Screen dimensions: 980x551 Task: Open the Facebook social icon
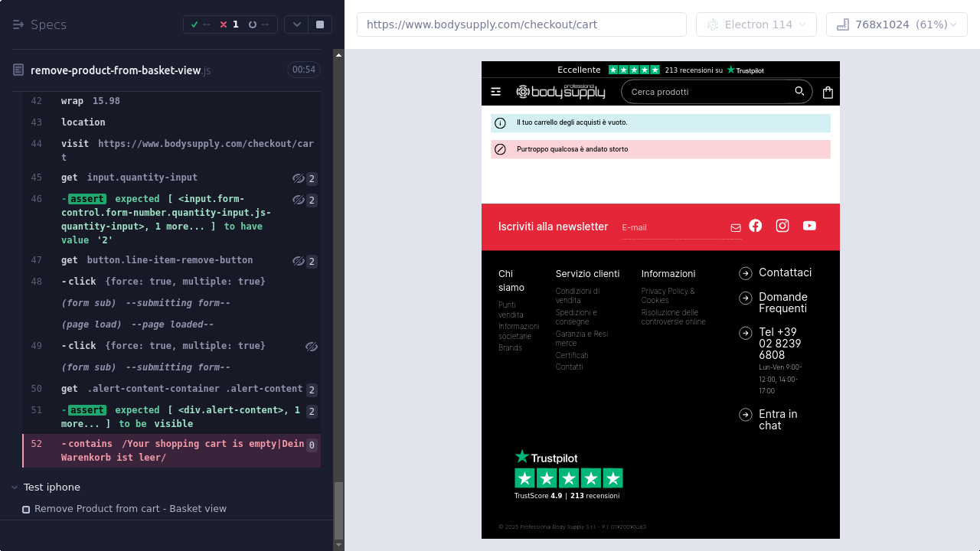[756, 226]
